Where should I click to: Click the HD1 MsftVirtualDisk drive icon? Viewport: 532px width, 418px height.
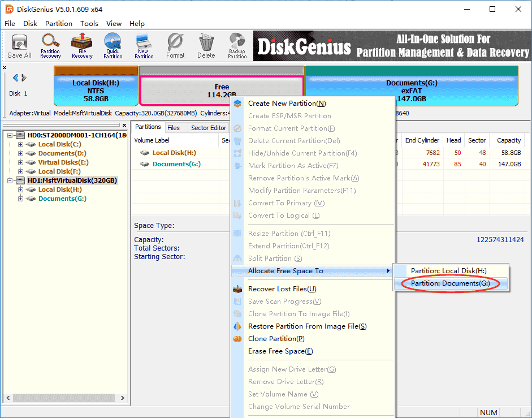(20, 180)
